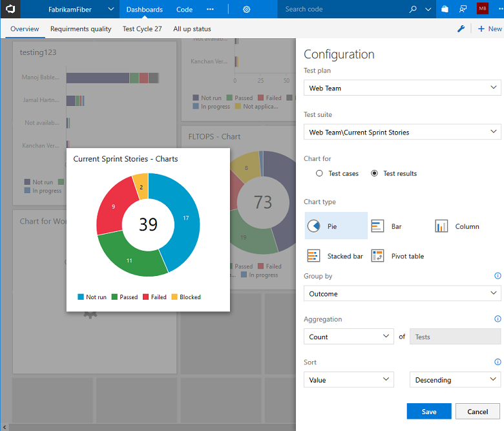Click the Save button
This screenshot has width=504, height=431.
tap(429, 412)
